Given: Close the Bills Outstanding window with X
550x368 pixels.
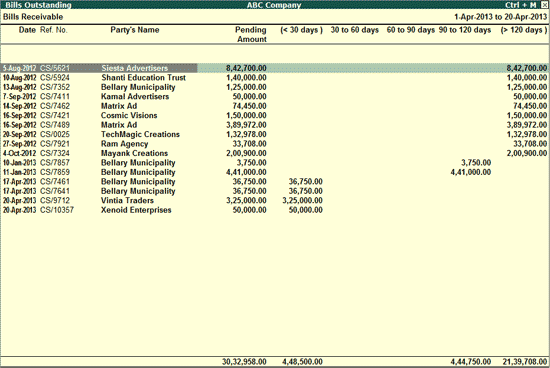Looking at the screenshot, I should click(x=544, y=5).
